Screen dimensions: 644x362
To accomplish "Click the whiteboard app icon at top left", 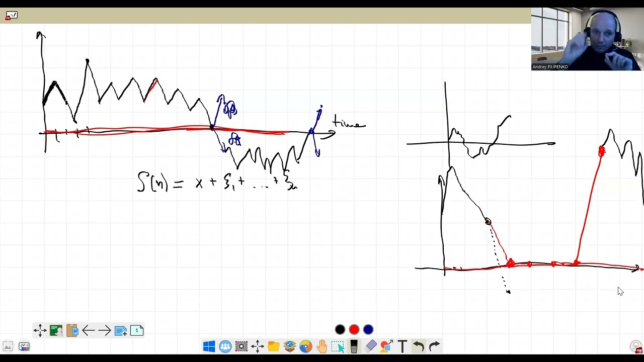I will (x=11, y=16).
